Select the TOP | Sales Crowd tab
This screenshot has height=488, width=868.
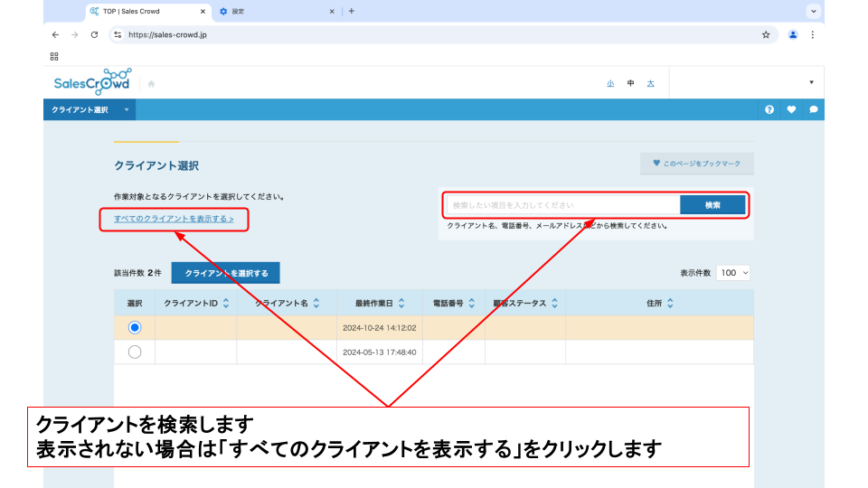coord(145,11)
